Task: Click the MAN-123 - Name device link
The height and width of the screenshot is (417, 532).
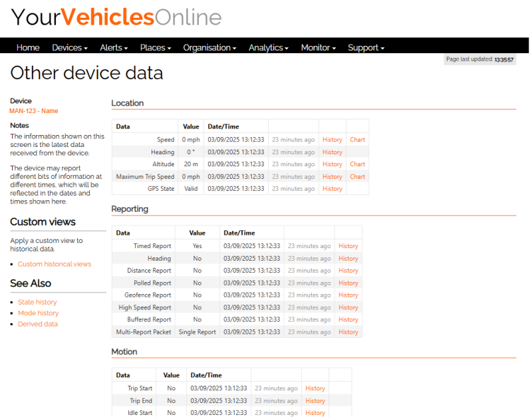Action: pos(33,111)
